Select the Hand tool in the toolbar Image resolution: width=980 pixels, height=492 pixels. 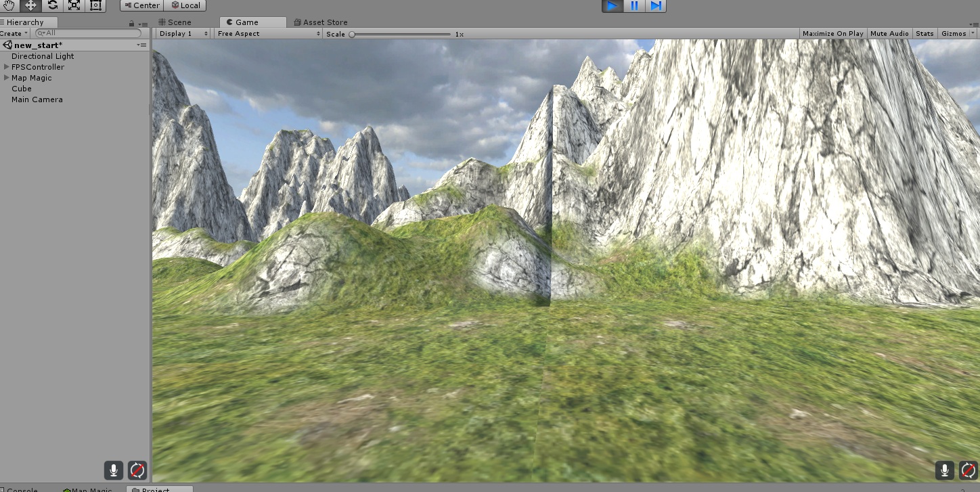tap(7, 5)
